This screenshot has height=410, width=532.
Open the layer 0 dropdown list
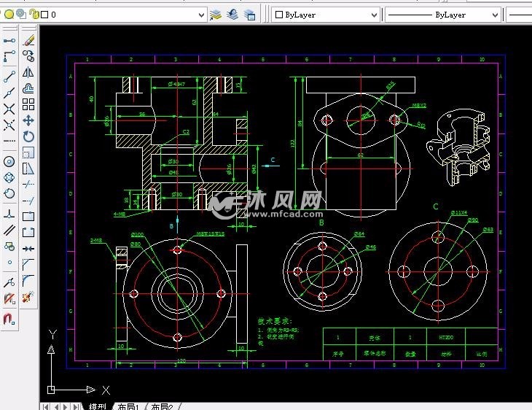click(x=202, y=14)
